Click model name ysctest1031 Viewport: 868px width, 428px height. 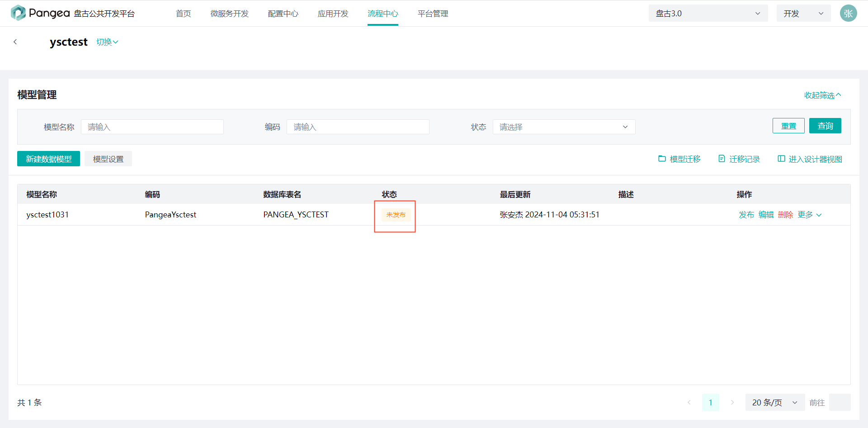tap(47, 215)
